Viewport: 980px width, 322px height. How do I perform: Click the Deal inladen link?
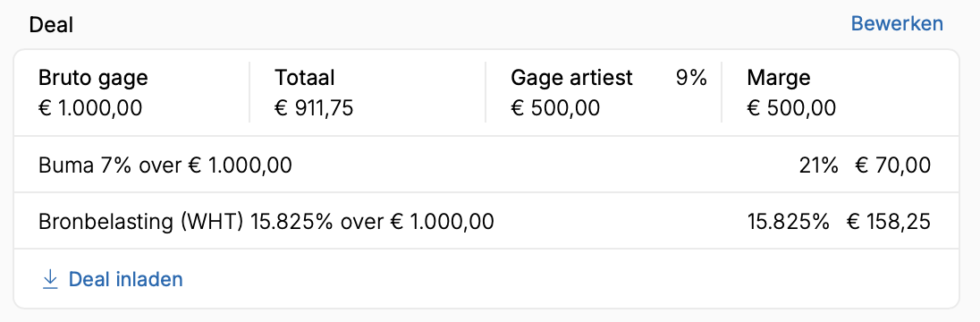click(125, 279)
